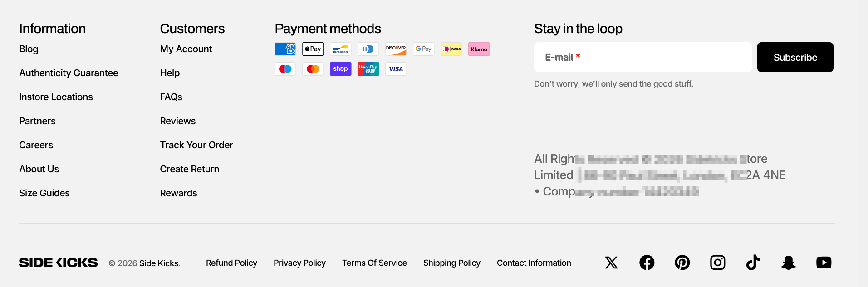Focus the E-mail input field
Screen dimensions: 868x287
coord(642,57)
